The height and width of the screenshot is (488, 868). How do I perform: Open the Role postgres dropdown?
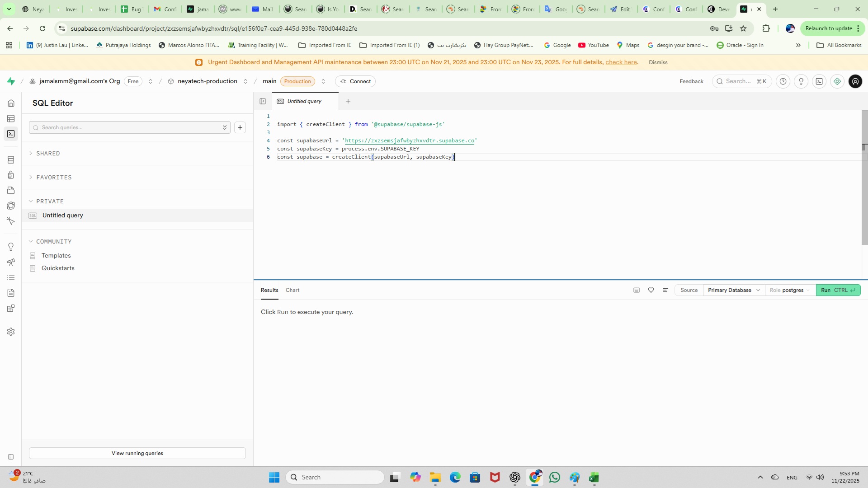790,290
